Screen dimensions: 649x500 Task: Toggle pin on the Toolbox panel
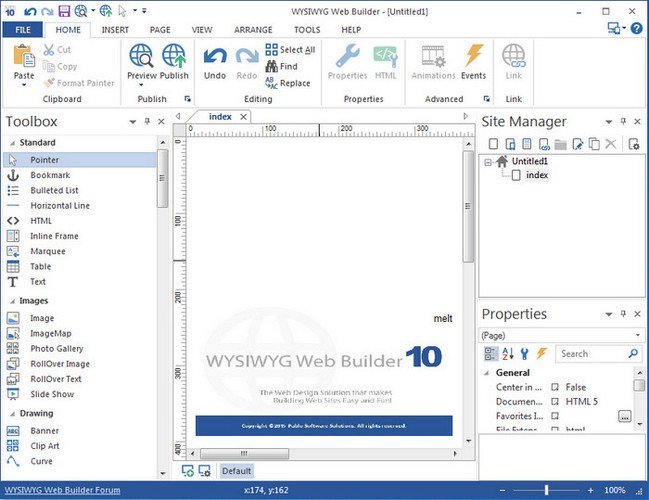point(147,121)
